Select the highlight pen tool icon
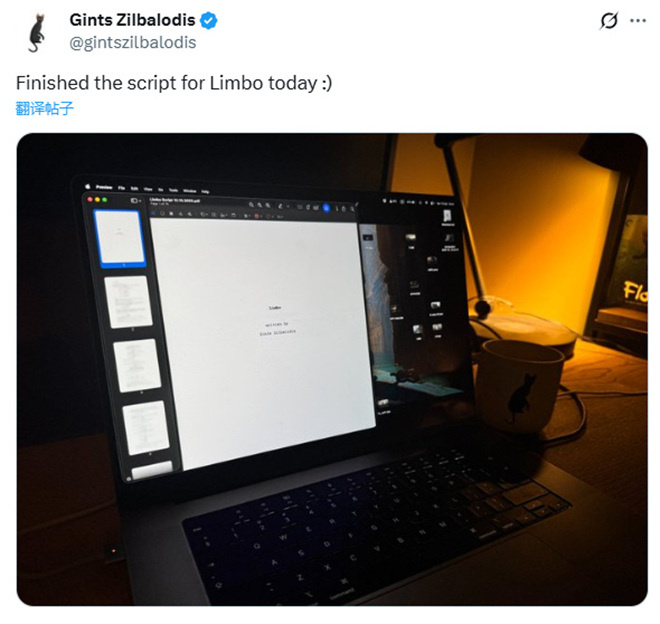Viewport: 660px width, 624px height. click(x=280, y=206)
